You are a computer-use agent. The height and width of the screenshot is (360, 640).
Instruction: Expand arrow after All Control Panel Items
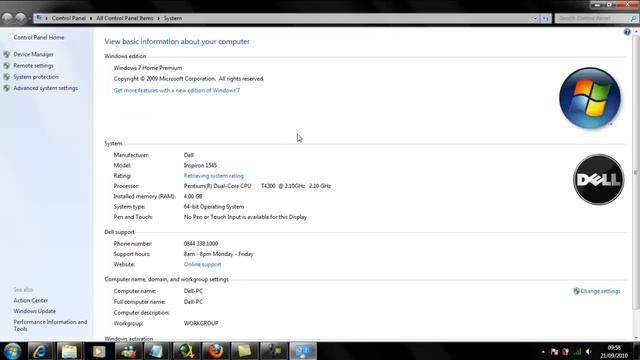coord(158,18)
